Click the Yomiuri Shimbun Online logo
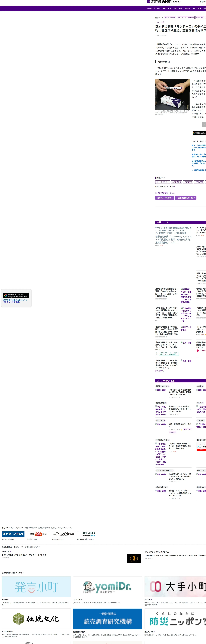This screenshot has height=644, width=206. point(164,2)
